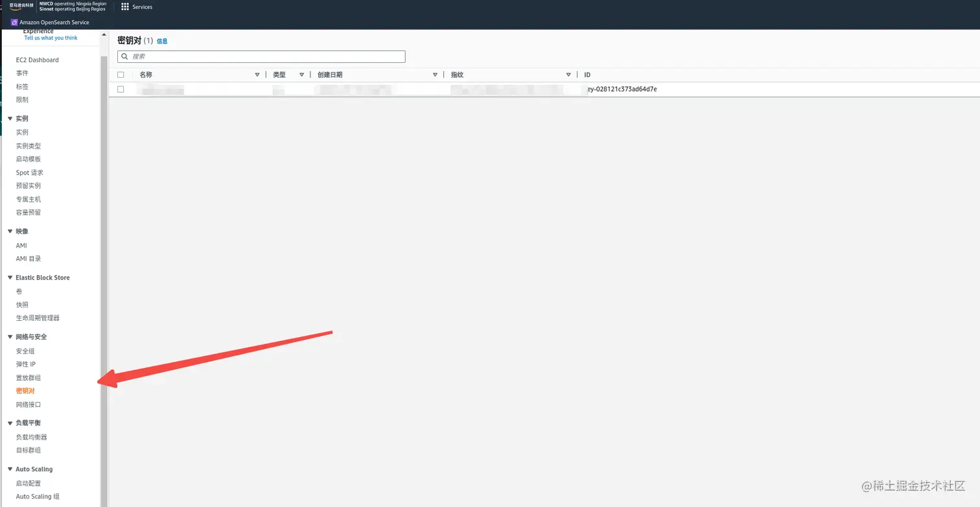Open 启动配置 in the sidebar

coord(29,483)
